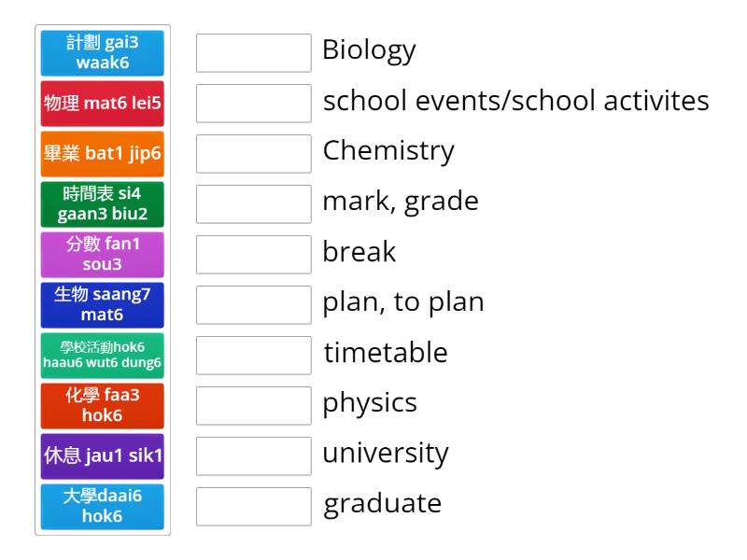Click the green 時間表 si4 gaan3 biu2 tile
Screen dimensions: 747x560
point(102,204)
